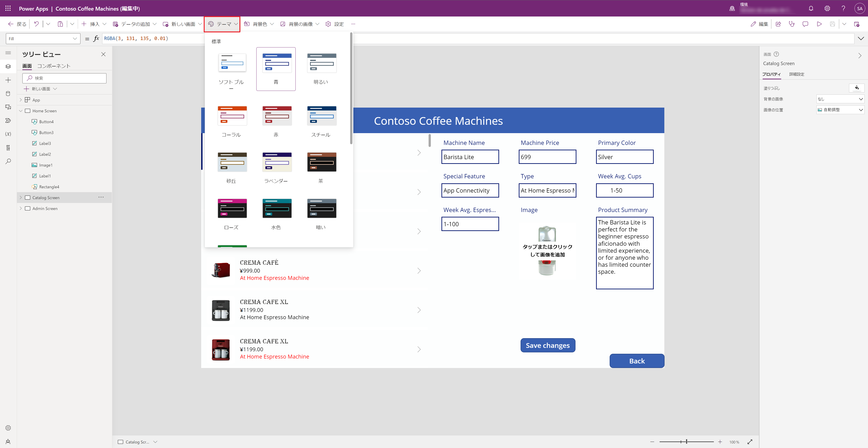Viewport: 868px width, 448px height.
Task: Select Button4 in the tree view
Action: (46, 122)
